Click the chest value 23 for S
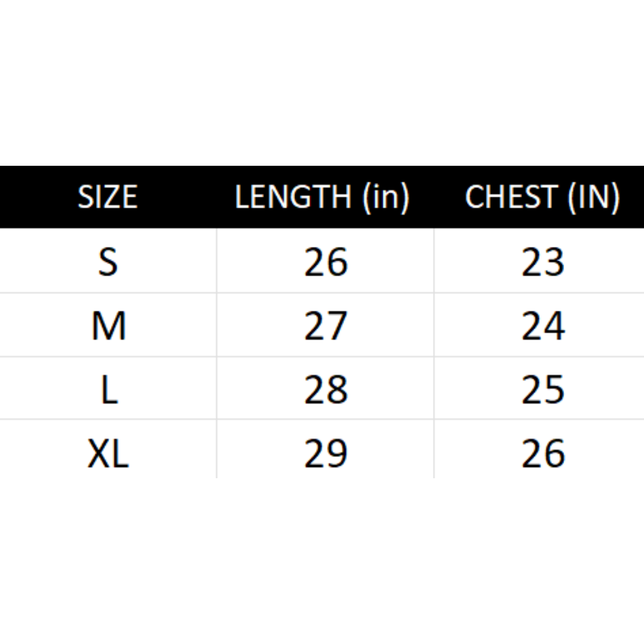The height and width of the screenshot is (644, 644). coord(543,262)
